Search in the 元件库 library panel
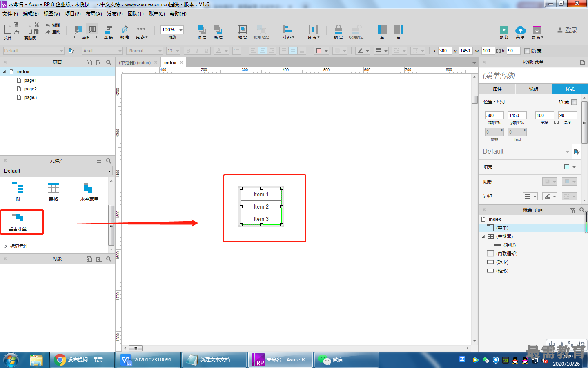This screenshot has height=368, width=588. 109,161
